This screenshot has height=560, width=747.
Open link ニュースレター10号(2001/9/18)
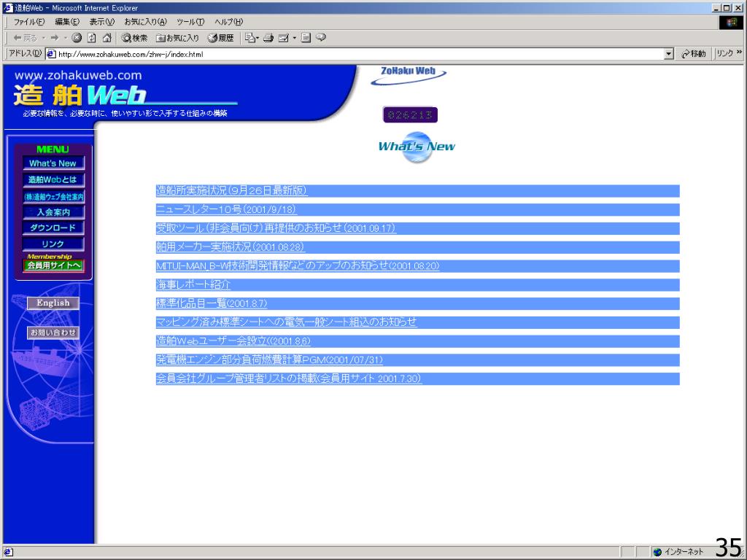coord(226,209)
